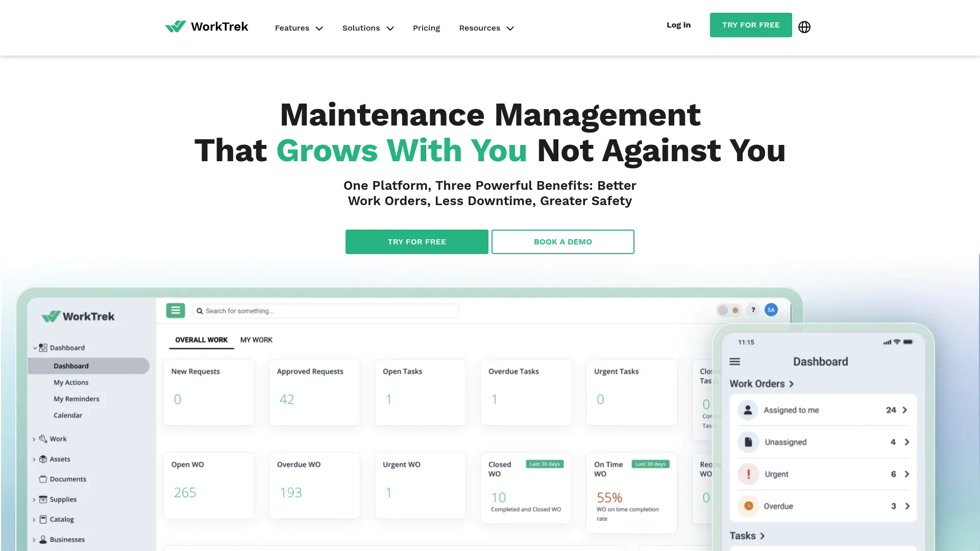Screen dimensions: 980x551
Task: Expand the Solutions dropdown menu
Action: pyautogui.click(x=368, y=28)
